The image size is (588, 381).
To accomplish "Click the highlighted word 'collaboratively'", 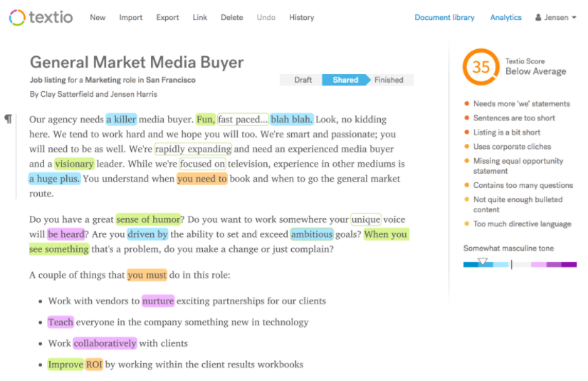I will [105, 343].
